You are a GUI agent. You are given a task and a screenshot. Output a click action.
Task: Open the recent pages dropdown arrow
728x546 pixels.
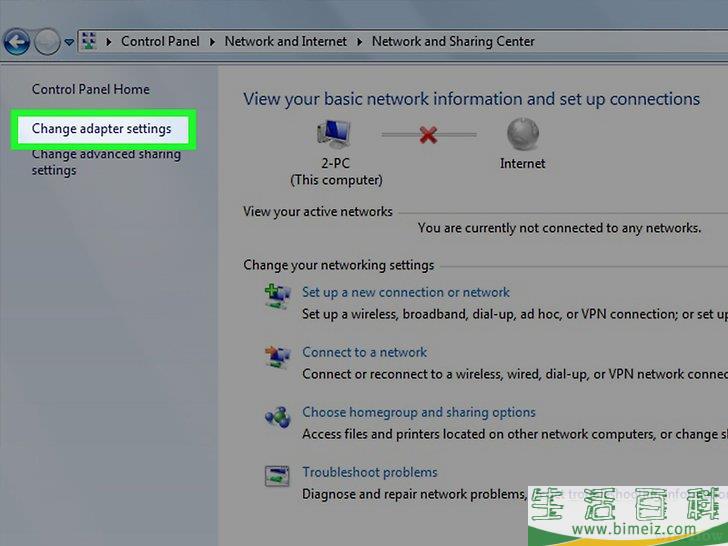(69, 42)
